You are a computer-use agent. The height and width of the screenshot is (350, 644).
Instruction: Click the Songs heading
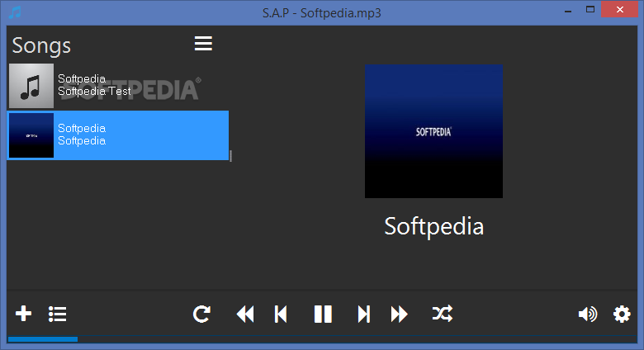tap(41, 45)
